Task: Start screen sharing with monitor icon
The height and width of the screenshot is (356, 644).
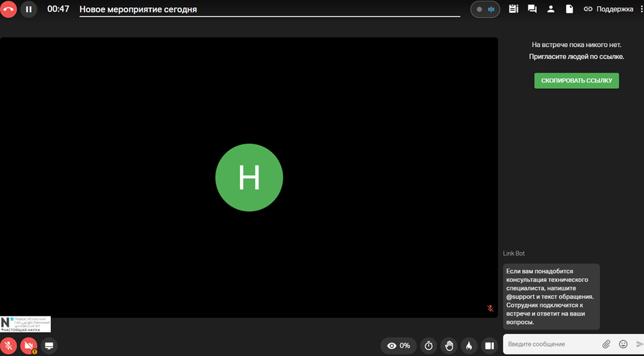Action: pos(49,345)
